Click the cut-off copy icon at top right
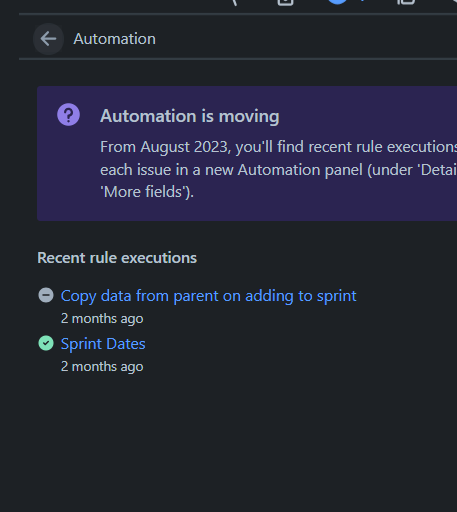Image resolution: width=457 pixels, height=512 pixels. pyautogui.click(x=406, y=2)
